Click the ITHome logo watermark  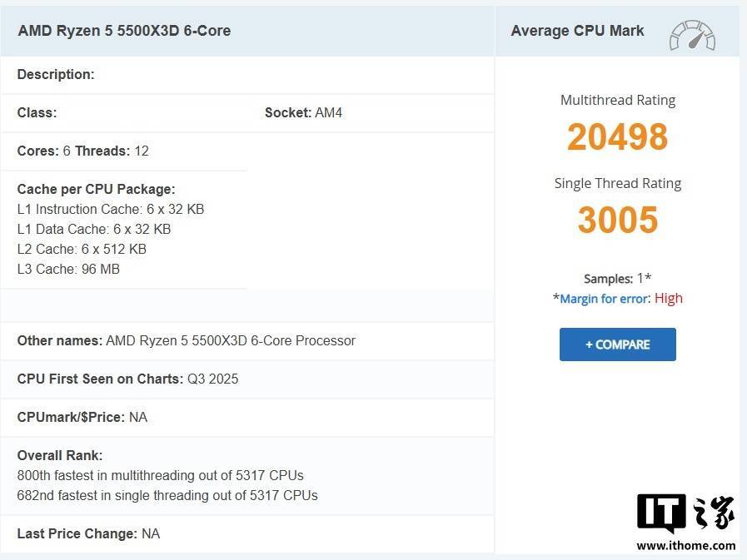(x=685, y=513)
